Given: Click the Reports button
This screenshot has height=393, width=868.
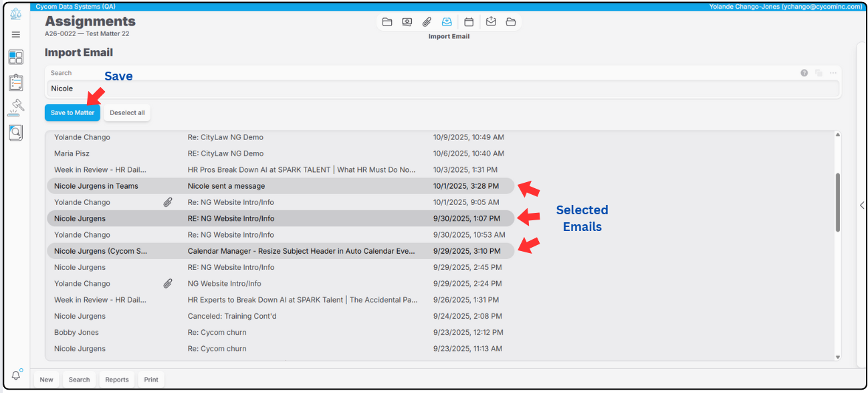Looking at the screenshot, I should pos(117,380).
